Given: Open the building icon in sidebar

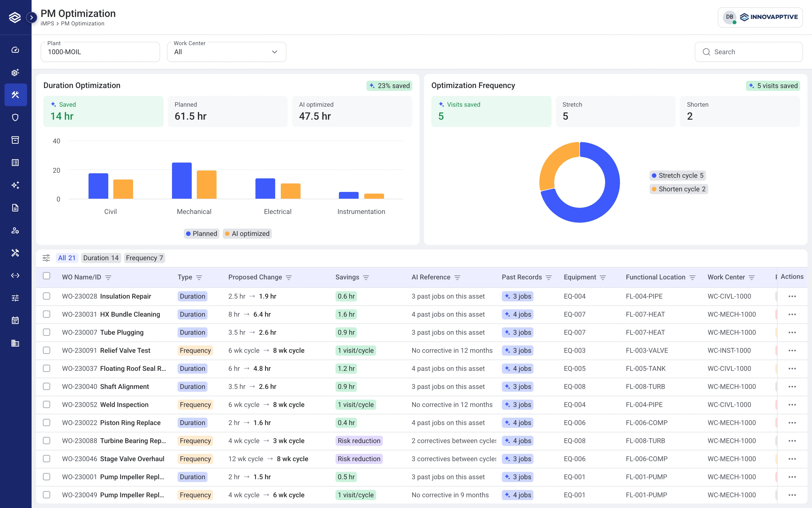Looking at the screenshot, I should 15,343.
